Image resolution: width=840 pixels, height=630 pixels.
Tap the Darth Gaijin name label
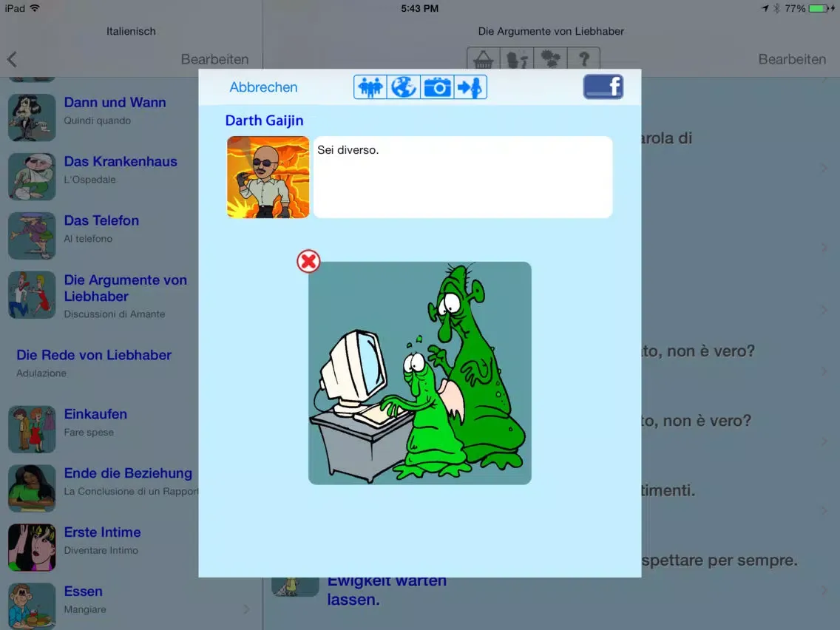(264, 121)
